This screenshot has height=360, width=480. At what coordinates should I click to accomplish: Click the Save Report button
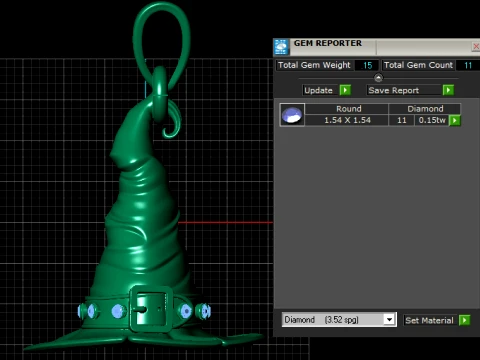404,90
